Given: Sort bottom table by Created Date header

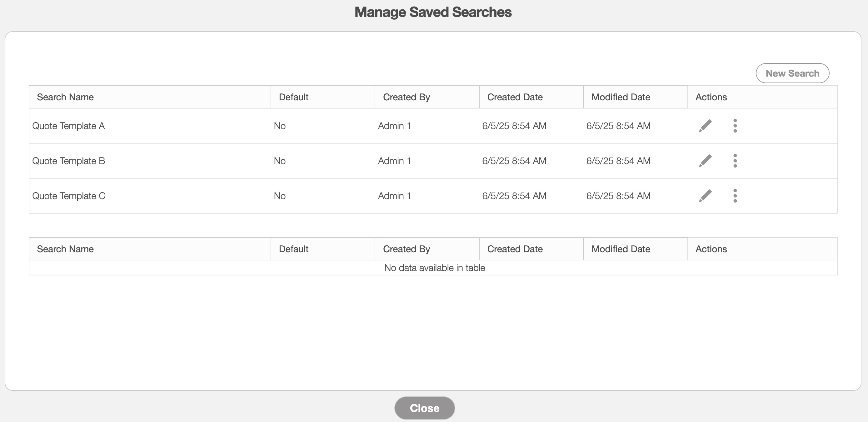Looking at the screenshot, I should [515, 249].
